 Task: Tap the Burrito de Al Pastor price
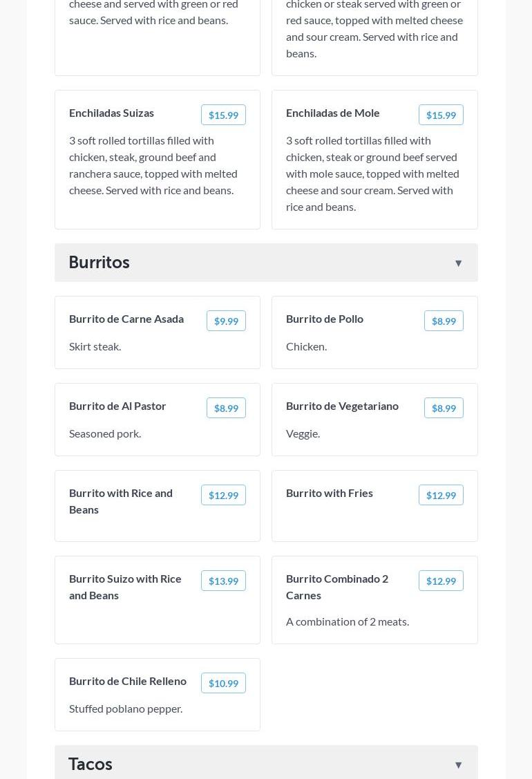(226, 408)
